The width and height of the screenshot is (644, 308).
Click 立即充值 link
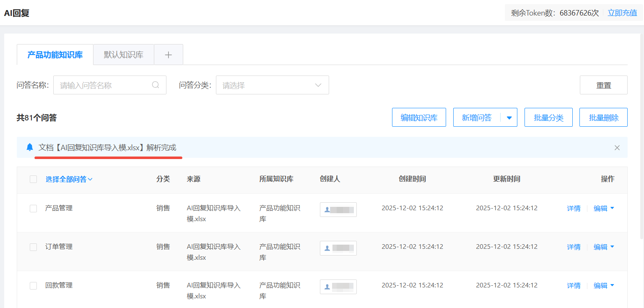point(622,13)
